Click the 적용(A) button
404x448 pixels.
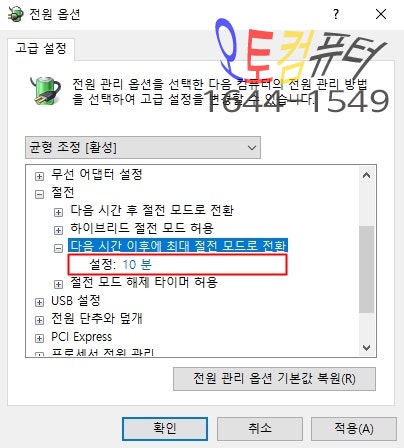(354, 429)
